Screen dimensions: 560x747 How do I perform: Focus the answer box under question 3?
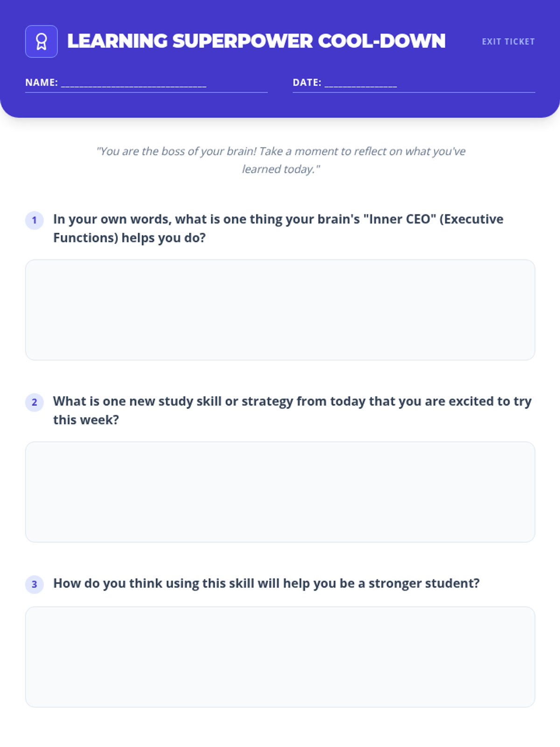click(x=280, y=657)
